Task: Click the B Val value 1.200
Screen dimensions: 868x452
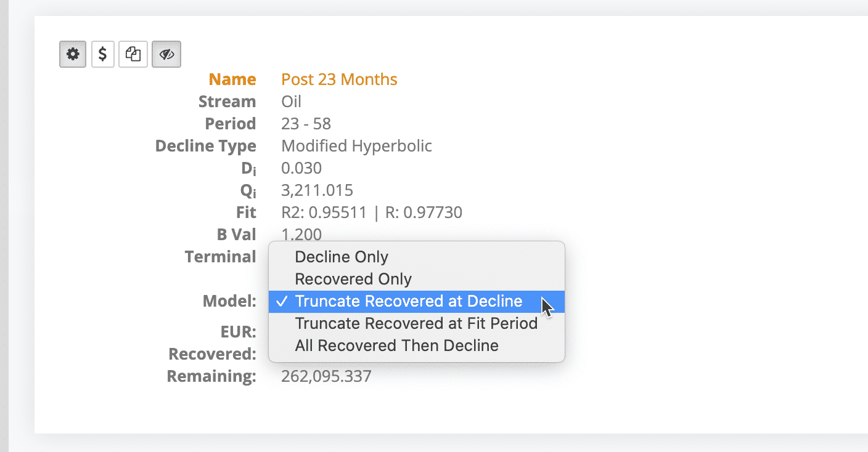Action: (301, 234)
